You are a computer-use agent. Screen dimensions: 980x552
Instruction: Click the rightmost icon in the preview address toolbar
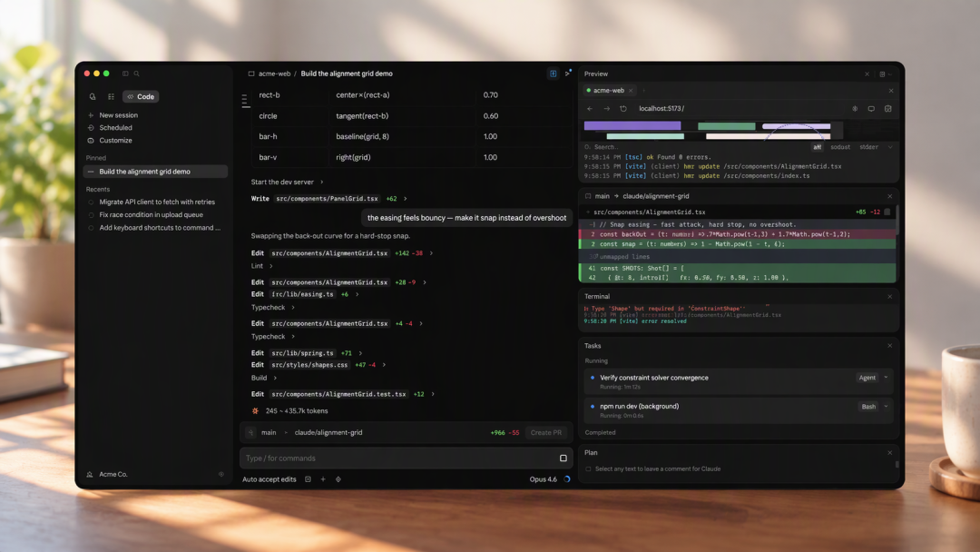[x=888, y=109]
